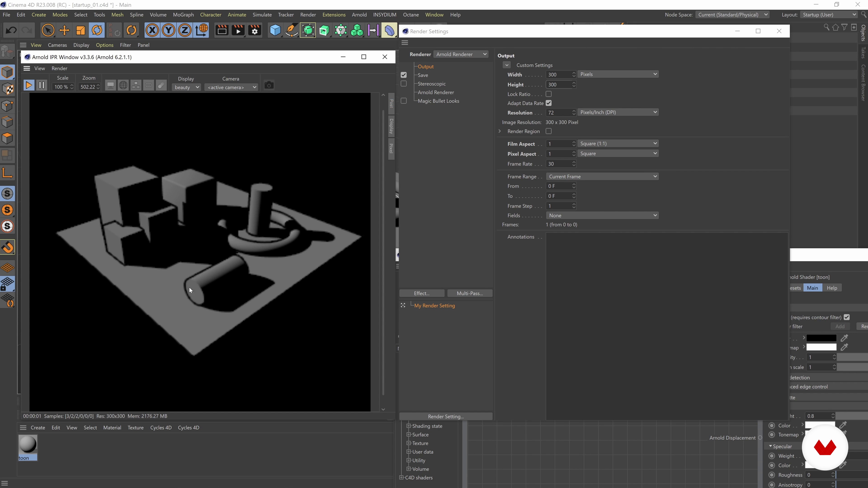Click the Effect... button

pos(422,293)
